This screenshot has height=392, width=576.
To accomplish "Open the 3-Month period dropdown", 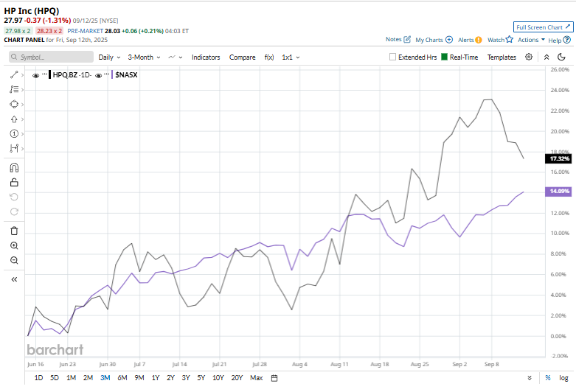I will point(144,57).
